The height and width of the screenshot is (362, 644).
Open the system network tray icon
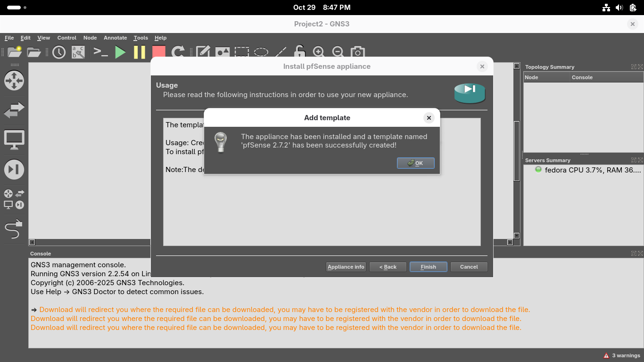(606, 8)
